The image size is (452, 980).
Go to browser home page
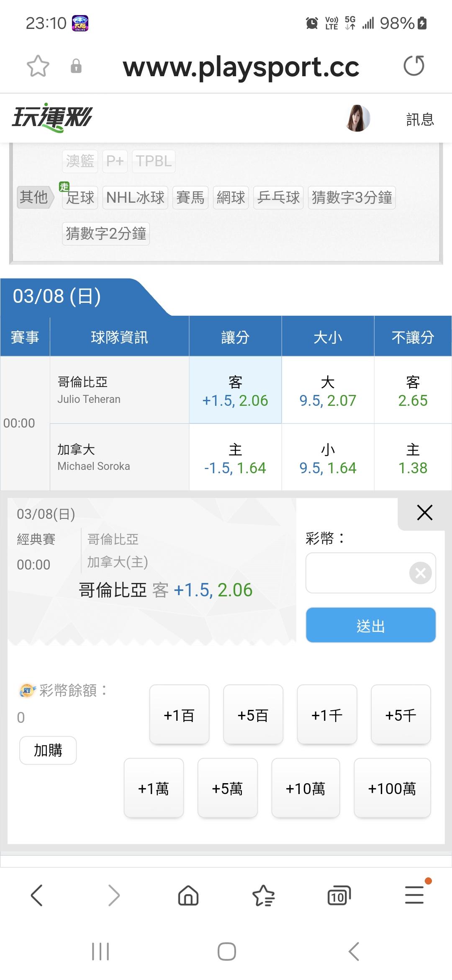(x=188, y=895)
